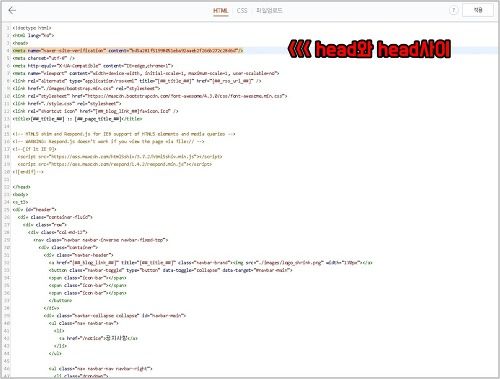Click the div class="navbar-header" line

(78, 255)
